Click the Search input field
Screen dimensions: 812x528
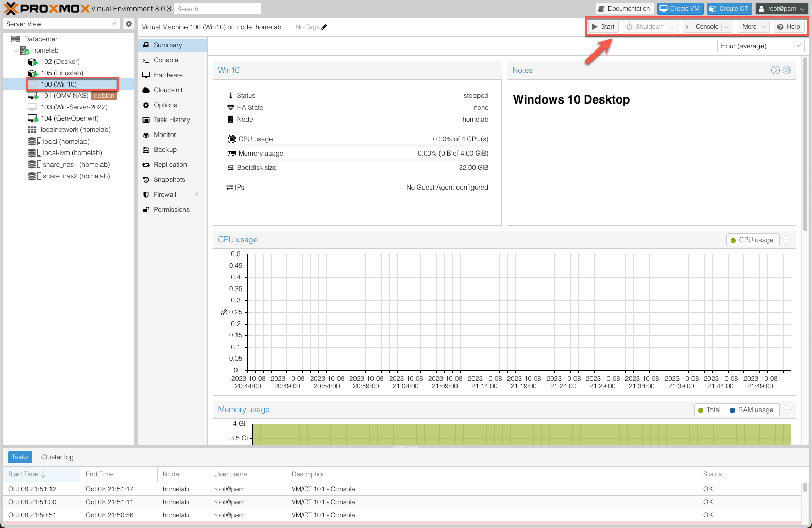tap(217, 9)
